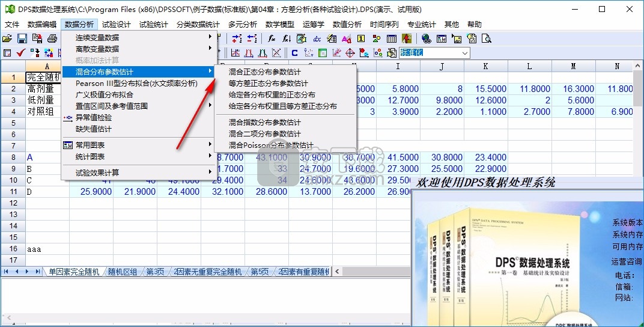The height and width of the screenshot is (327, 644).
Task: Expand 离散变量数据 submenu
Action: click(x=139, y=49)
